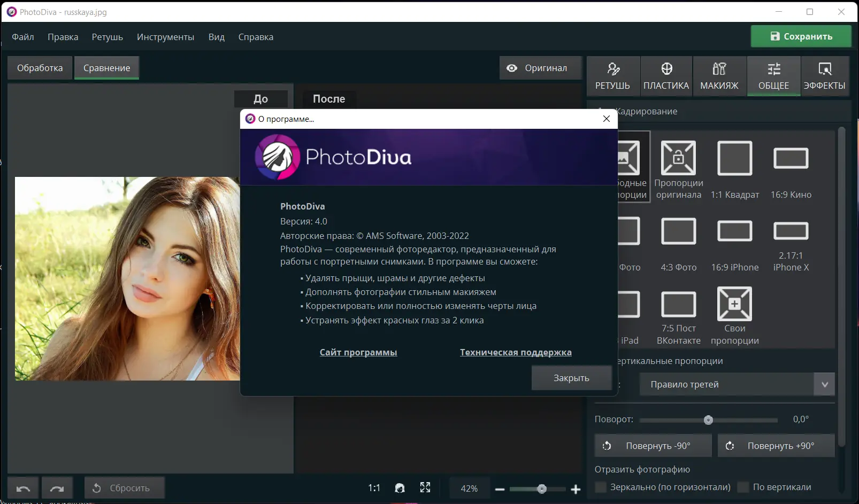This screenshot has height=504, width=859.
Task: Choose the 1:1 Квадрат crop preset
Action: (x=735, y=169)
